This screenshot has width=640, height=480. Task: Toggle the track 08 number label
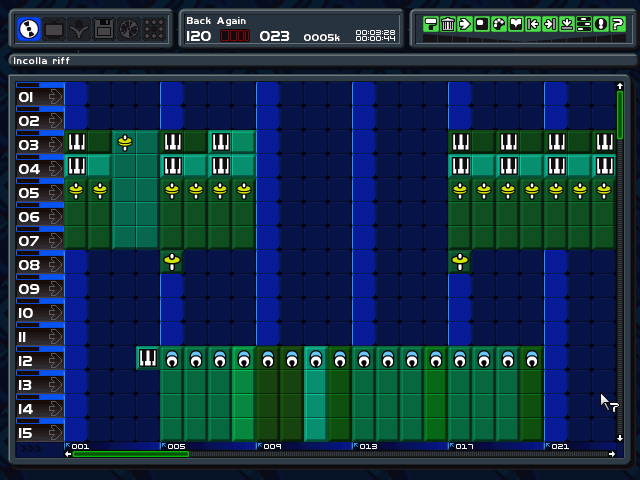point(29,265)
